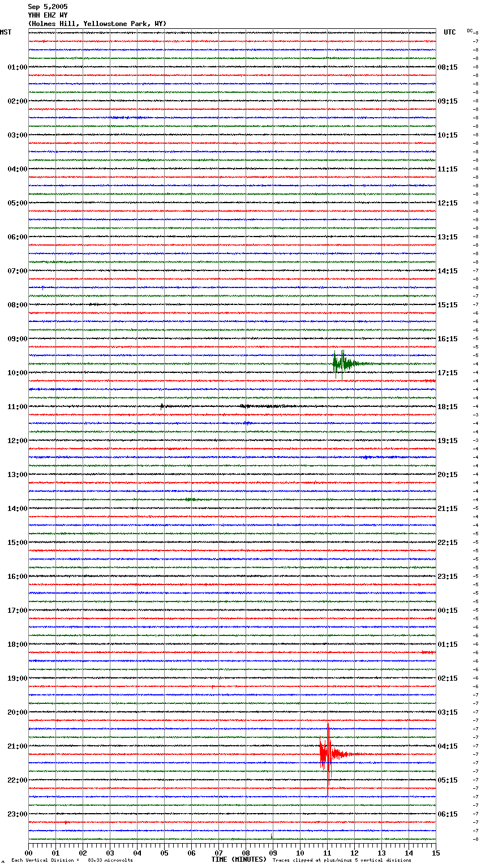This screenshot has width=481, height=868.
Task: Click the UTC time label '02:15'
Action: 448,678
